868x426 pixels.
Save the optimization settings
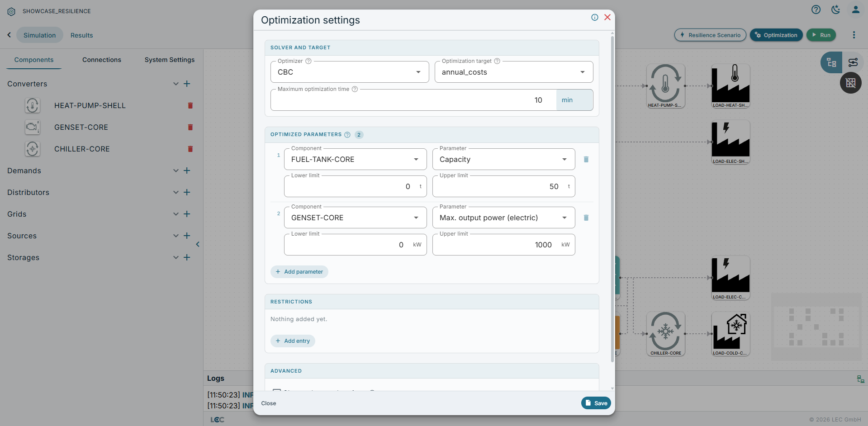[596, 403]
